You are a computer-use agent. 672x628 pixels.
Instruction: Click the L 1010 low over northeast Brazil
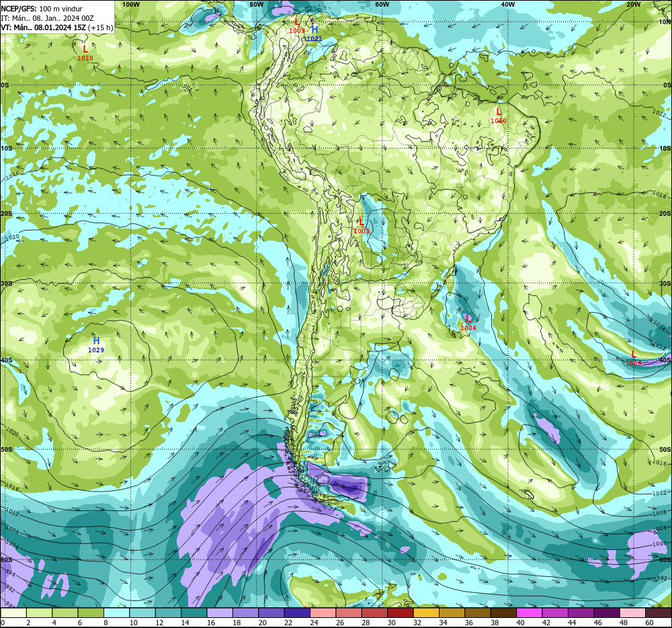[x=499, y=116]
